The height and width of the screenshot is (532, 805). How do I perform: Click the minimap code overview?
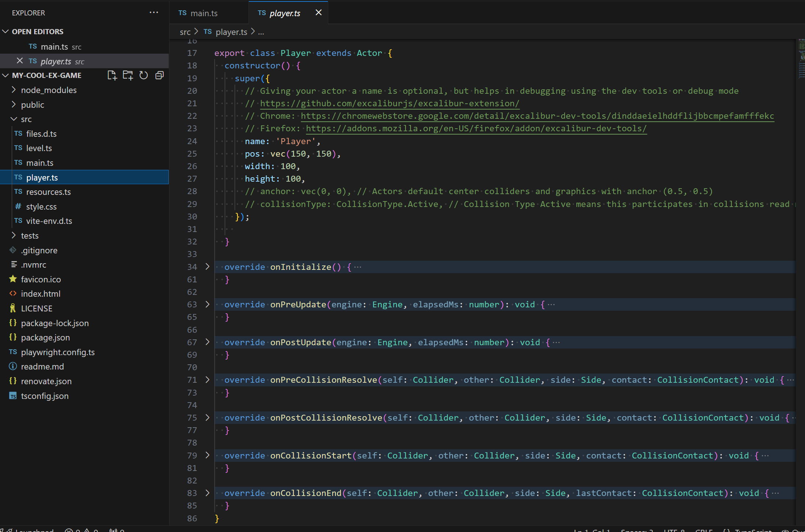click(801, 59)
